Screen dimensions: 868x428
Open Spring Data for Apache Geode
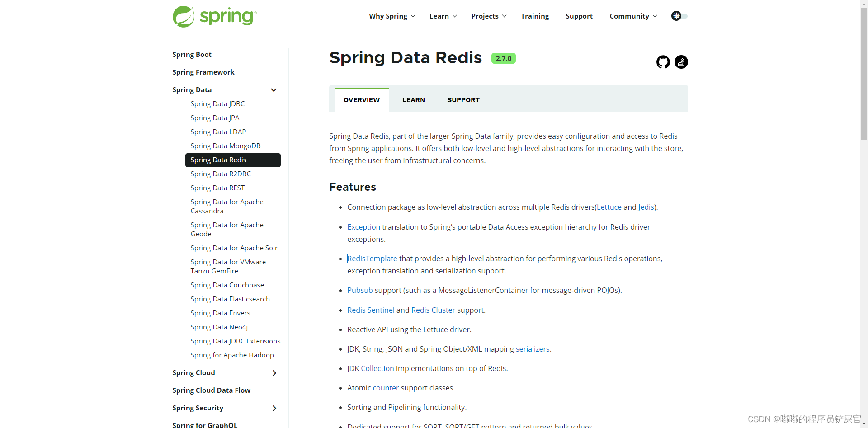227,230
